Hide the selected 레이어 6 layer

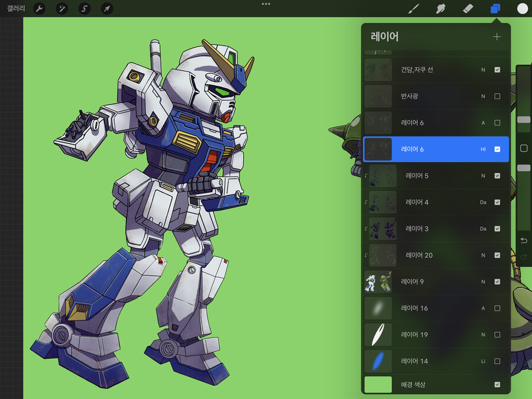(x=497, y=149)
